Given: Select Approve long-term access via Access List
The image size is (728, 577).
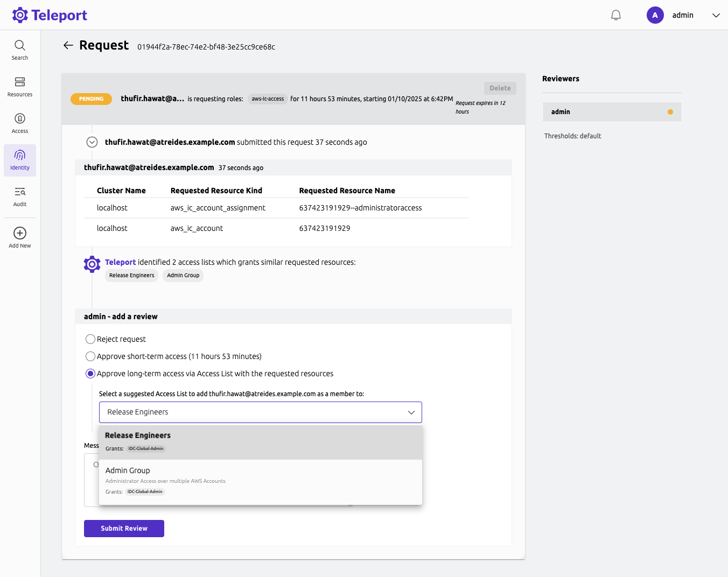Looking at the screenshot, I should click(90, 373).
